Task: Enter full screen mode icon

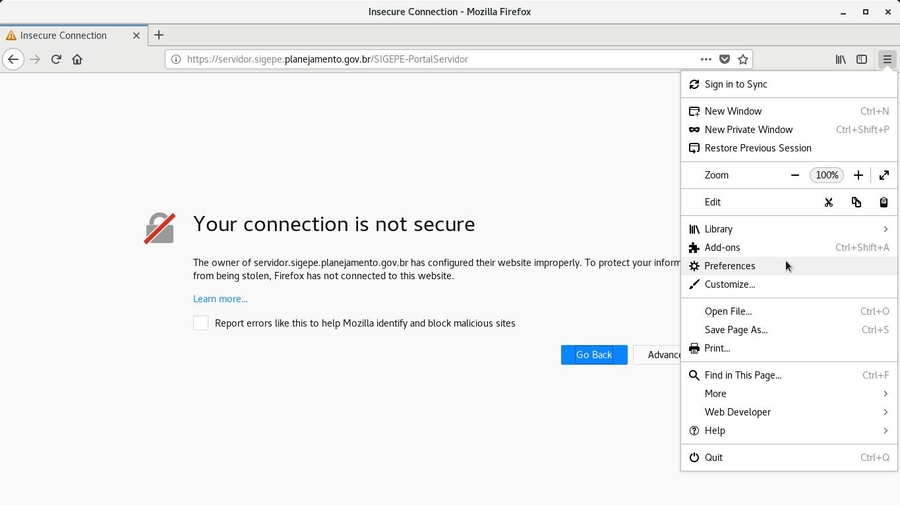Action: [884, 175]
